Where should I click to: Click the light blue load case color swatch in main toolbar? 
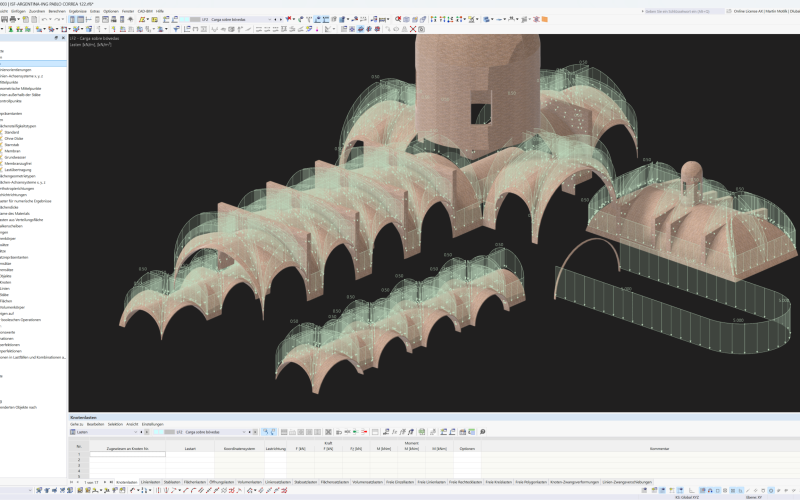click(184, 19)
